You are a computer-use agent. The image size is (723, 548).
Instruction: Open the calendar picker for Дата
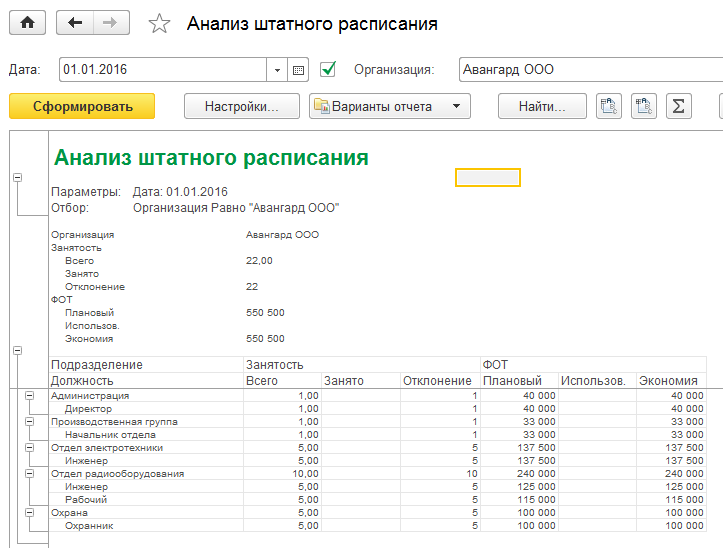tap(298, 70)
